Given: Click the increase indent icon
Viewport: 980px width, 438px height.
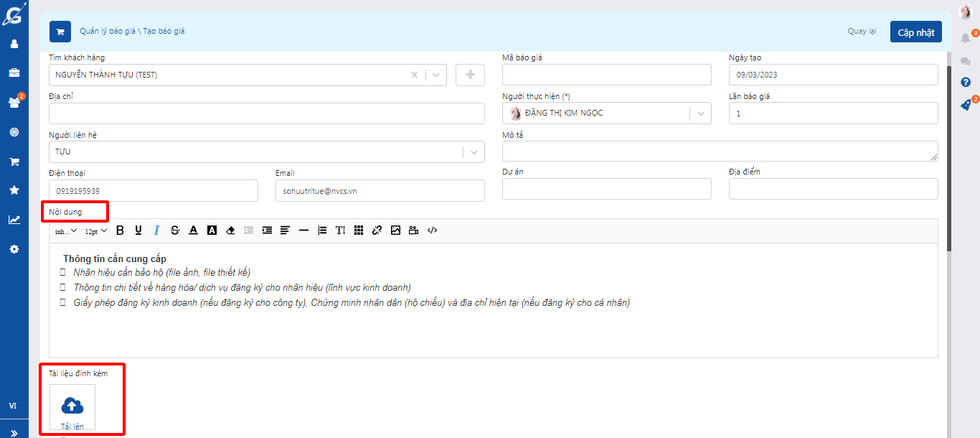Looking at the screenshot, I should [267, 230].
